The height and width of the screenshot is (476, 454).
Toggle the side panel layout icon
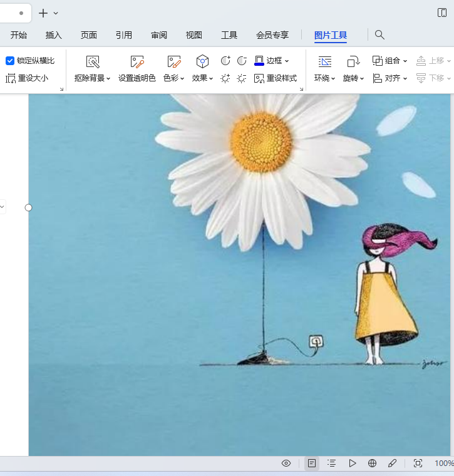coord(442,13)
